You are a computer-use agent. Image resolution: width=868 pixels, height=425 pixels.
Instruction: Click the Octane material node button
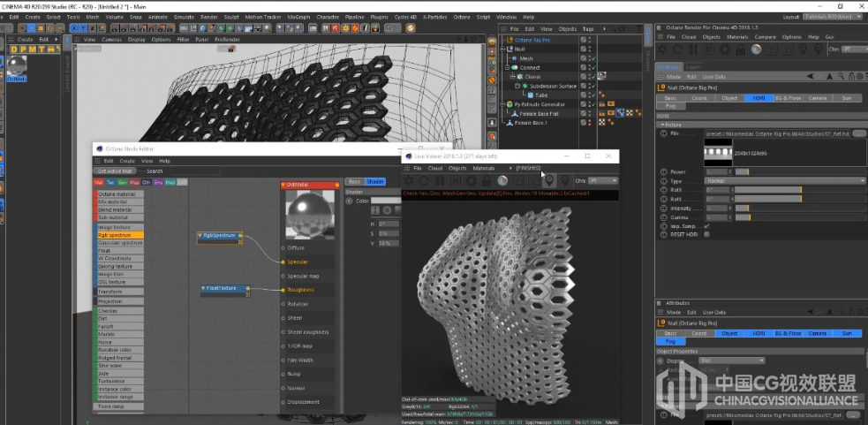(x=119, y=194)
